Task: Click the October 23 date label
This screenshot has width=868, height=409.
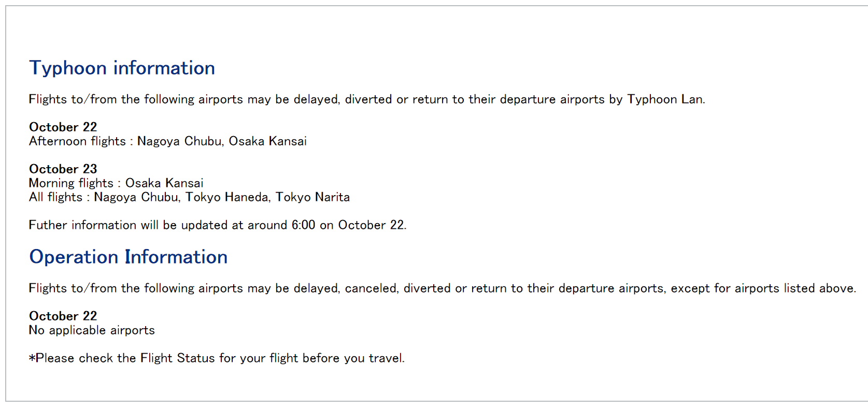Action: (63, 169)
